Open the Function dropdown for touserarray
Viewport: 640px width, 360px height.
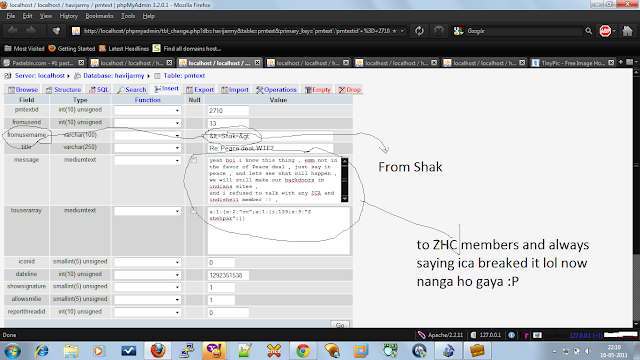click(148, 211)
